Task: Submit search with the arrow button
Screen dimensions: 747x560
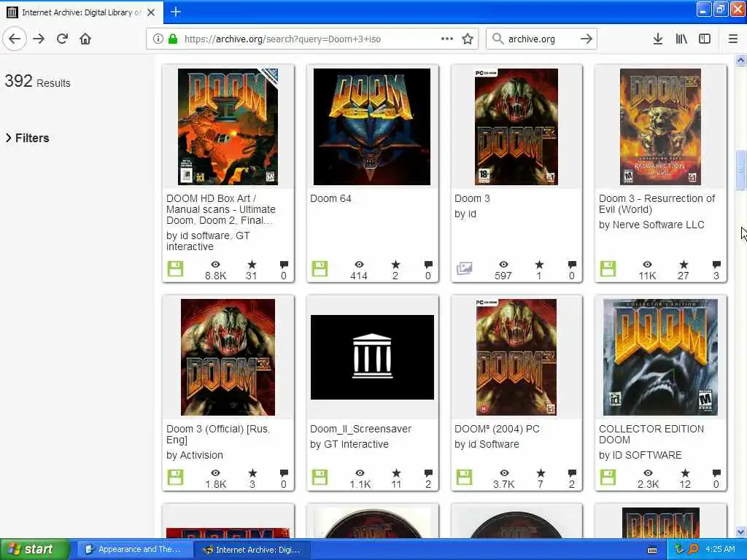Action: [x=586, y=39]
